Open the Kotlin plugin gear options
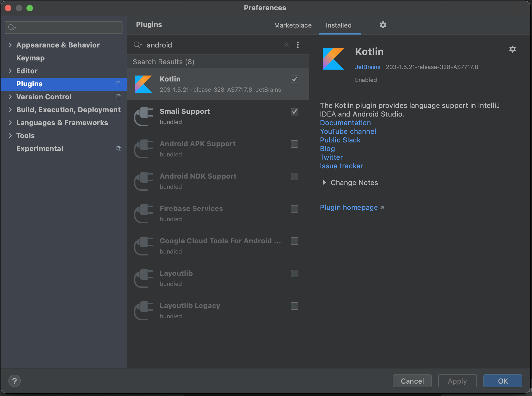 pyautogui.click(x=512, y=49)
